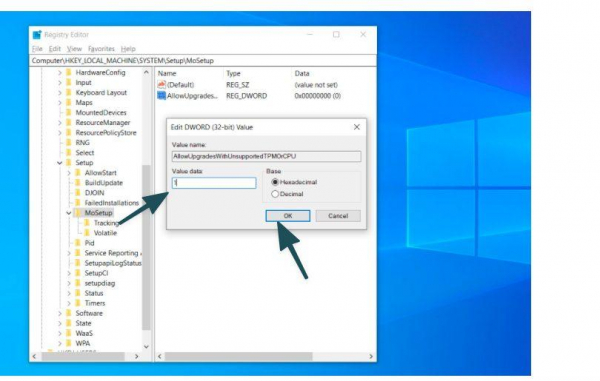Screen dimensions: 600x381
Task: Select the SetupapiLogStatus folder icon
Action: tap(78, 263)
